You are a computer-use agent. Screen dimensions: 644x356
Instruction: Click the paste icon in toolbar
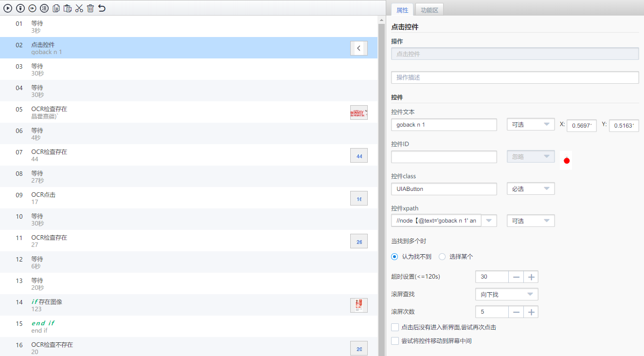pos(68,8)
